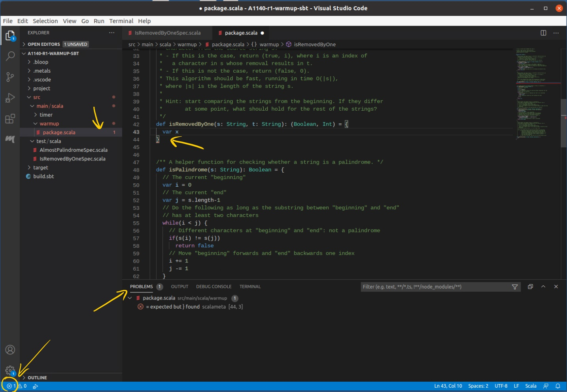Switch to the IsRemovedByOneSpec.scala tab
Image resolution: width=567 pixels, height=392 pixels.
point(167,33)
